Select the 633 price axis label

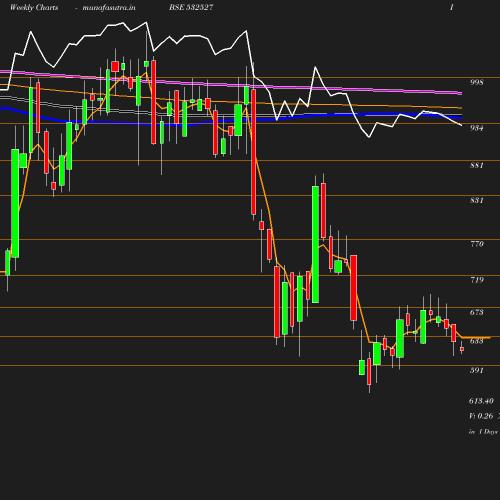click(x=477, y=341)
